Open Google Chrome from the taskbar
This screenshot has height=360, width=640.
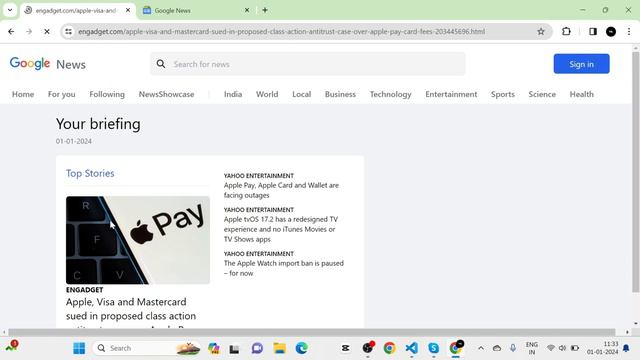point(389,348)
